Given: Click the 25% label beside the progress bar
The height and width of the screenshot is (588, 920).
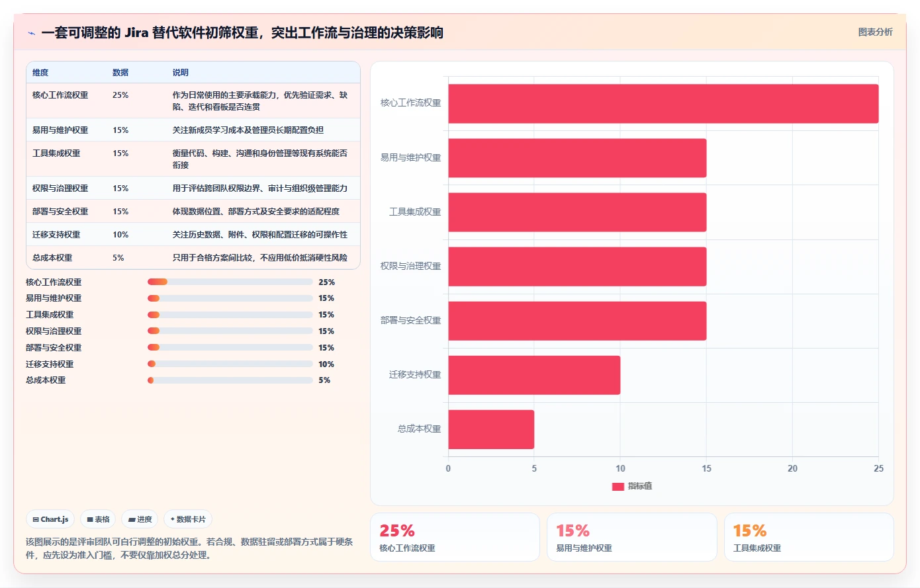Looking at the screenshot, I should coord(326,282).
